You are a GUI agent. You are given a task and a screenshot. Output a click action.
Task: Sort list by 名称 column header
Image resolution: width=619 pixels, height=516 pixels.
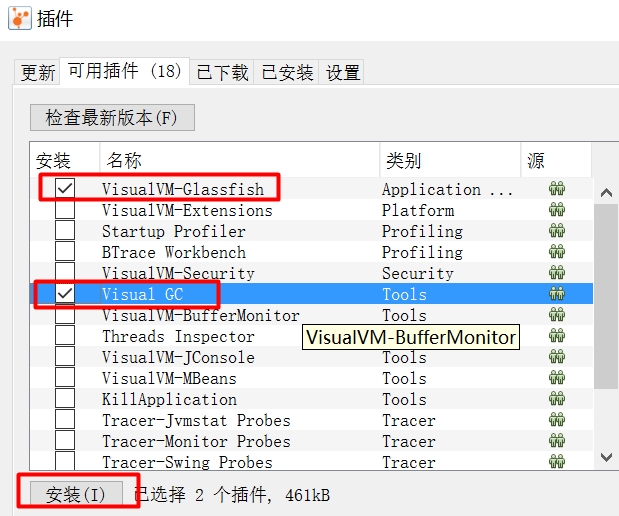click(x=240, y=160)
